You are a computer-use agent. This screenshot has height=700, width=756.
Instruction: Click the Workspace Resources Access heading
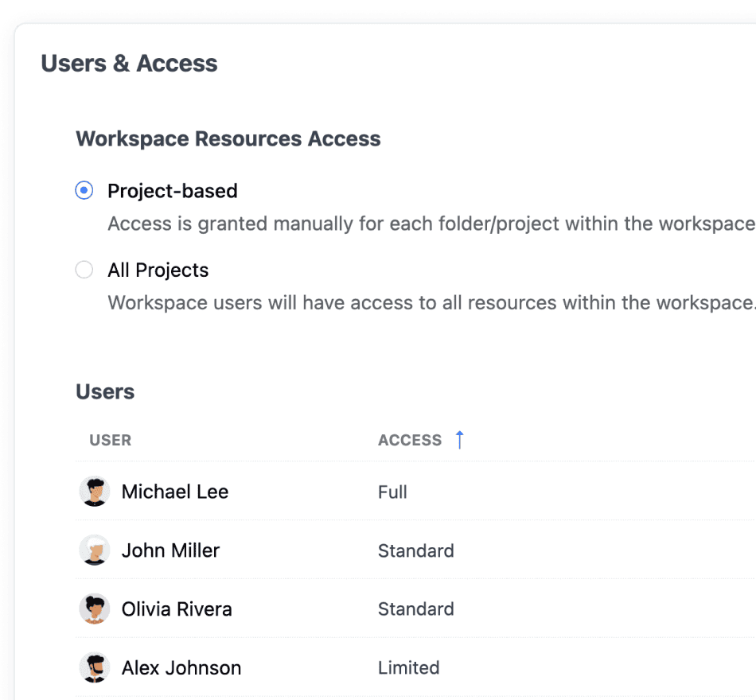point(228,138)
